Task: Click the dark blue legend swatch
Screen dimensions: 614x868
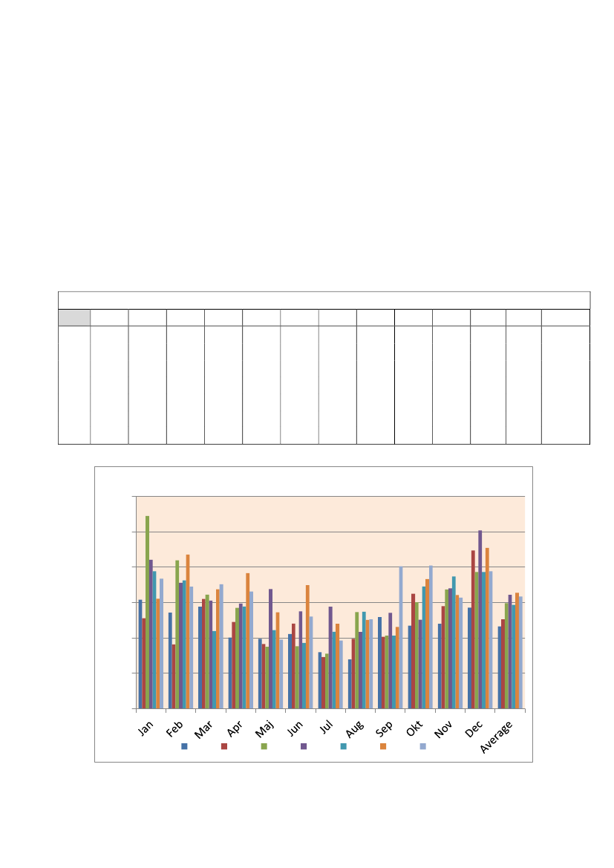Action: (x=184, y=746)
